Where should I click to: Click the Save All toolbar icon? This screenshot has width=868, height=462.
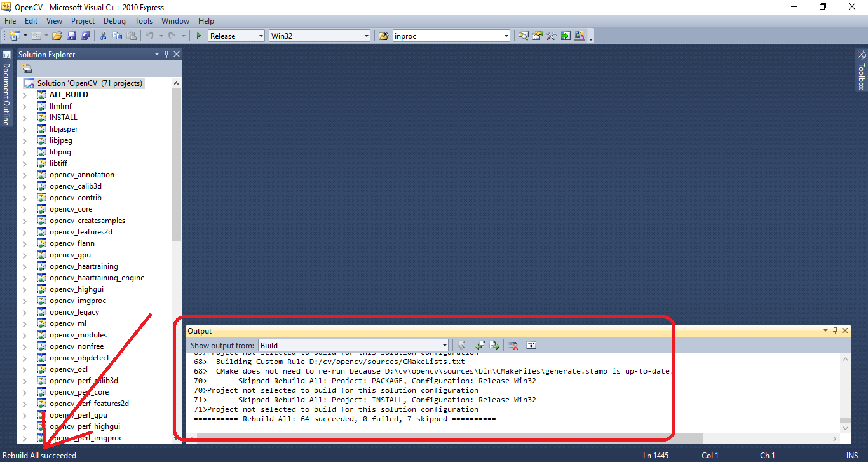point(85,36)
